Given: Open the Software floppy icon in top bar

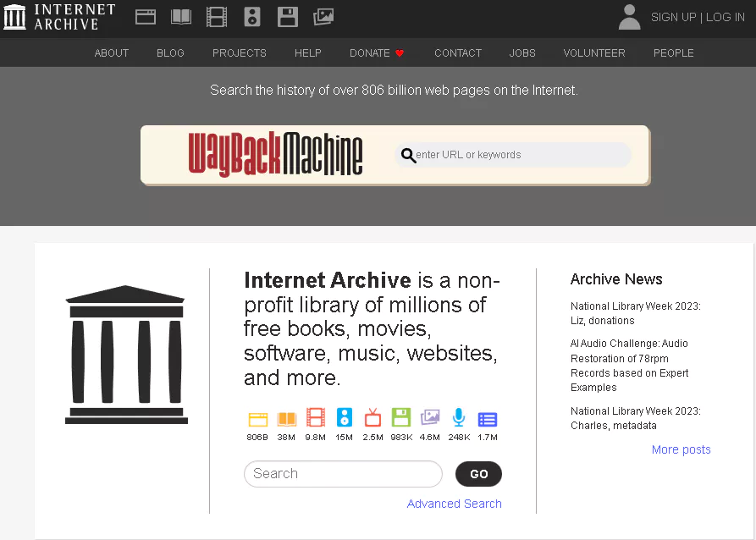Looking at the screenshot, I should pos(288,17).
